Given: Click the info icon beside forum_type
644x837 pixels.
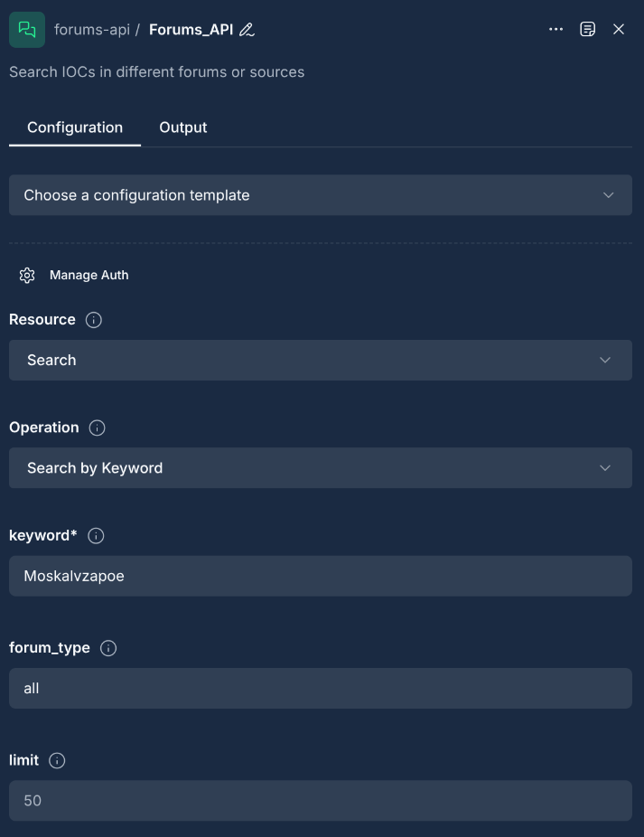Looking at the screenshot, I should (x=108, y=648).
